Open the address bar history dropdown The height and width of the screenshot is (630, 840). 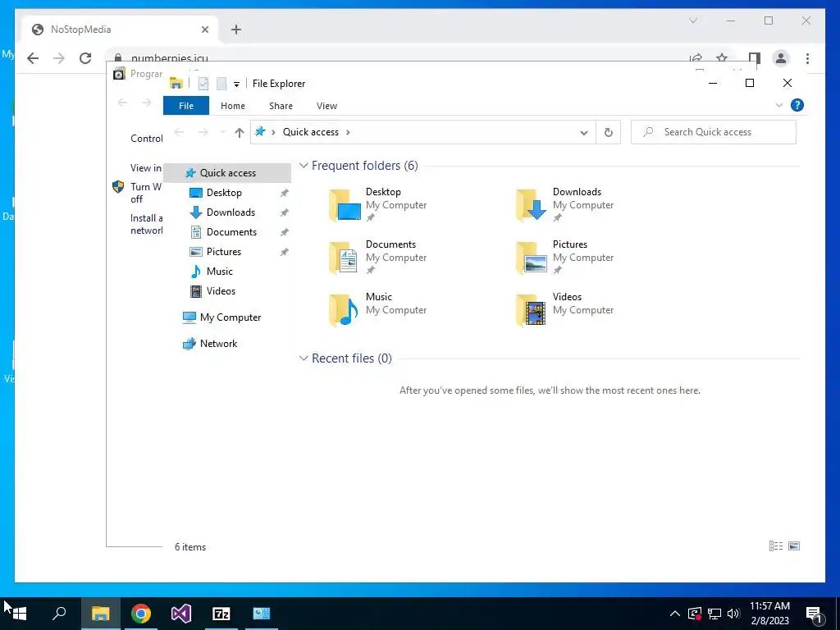583,132
